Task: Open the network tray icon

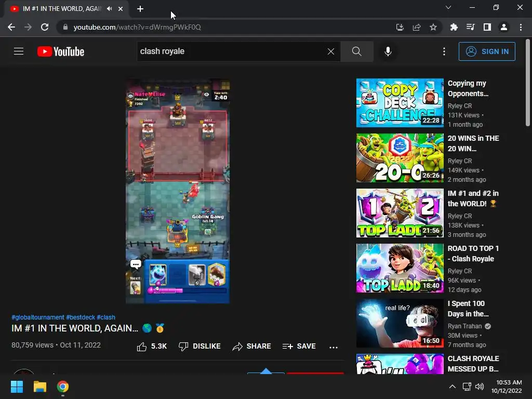Action: click(x=467, y=387)
